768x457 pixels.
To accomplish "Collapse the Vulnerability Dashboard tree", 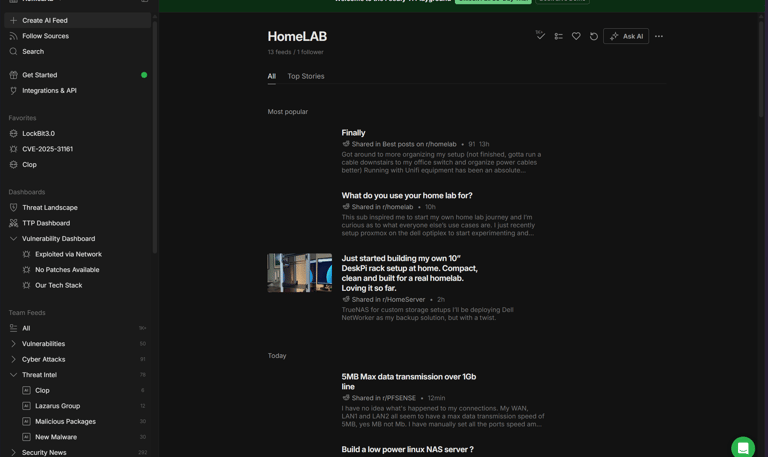I will point(13,239).
